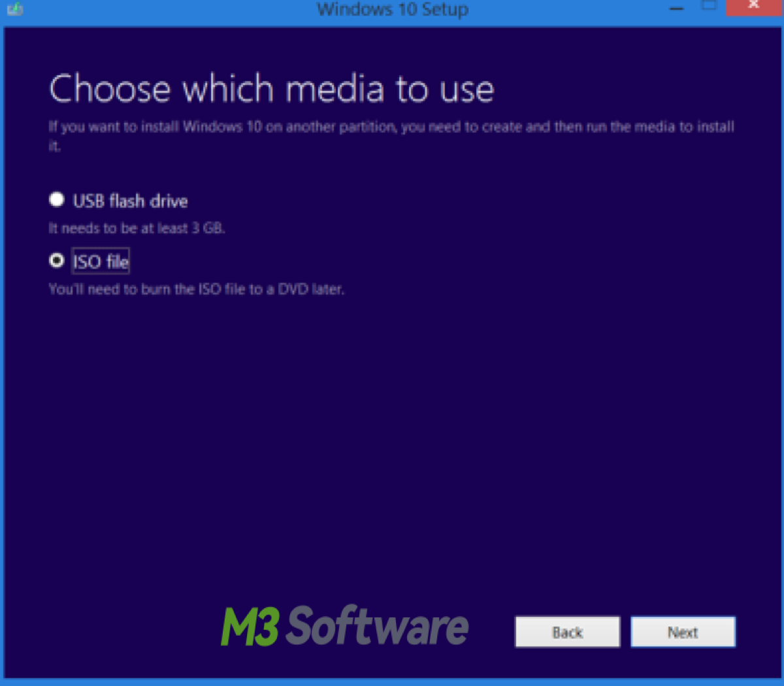The height and width of the screenshot is (686, 784).
Task: Click the 'ISO file' label text
Action: [x=101, y=261]
